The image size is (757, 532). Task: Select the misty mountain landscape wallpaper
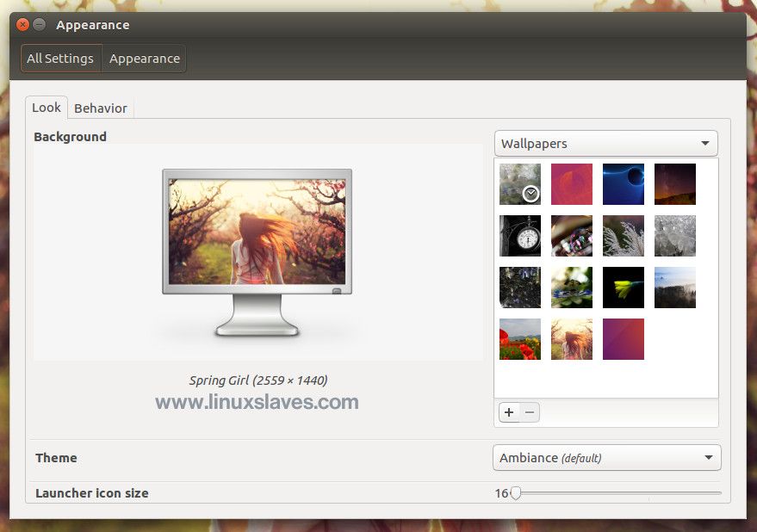675,288
